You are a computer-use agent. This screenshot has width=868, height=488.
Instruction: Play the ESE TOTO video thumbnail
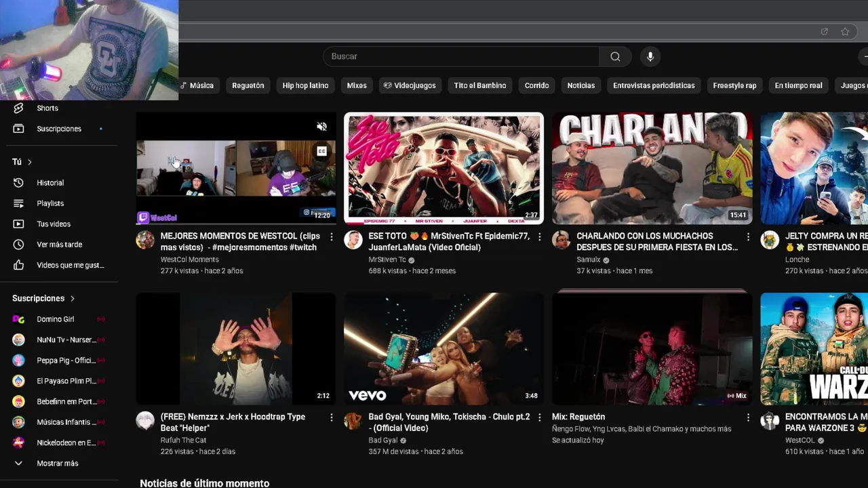[443, 168]
